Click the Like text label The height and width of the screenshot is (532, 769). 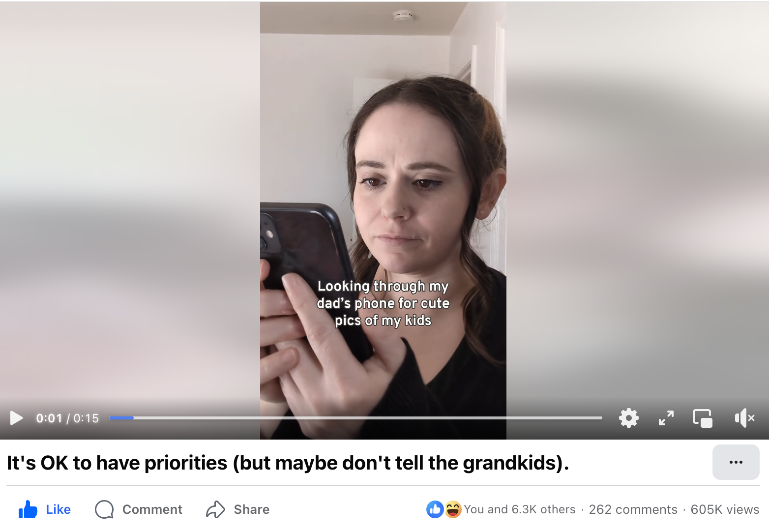click(x=58, y=509)
